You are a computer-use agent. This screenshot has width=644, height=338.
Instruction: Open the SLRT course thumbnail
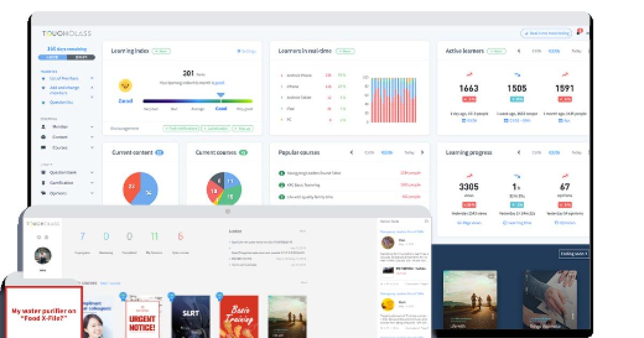pyautogui.click(x=191, y=317)
